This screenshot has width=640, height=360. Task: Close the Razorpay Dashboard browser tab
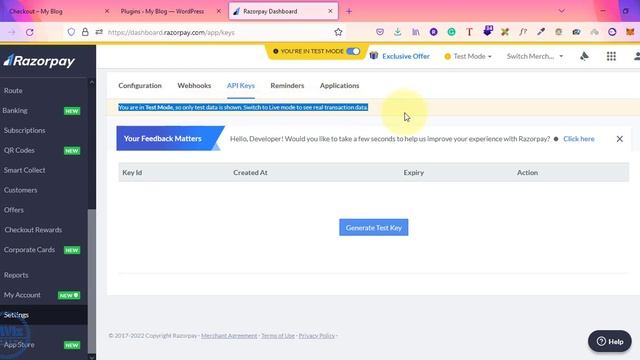(330, 11)
